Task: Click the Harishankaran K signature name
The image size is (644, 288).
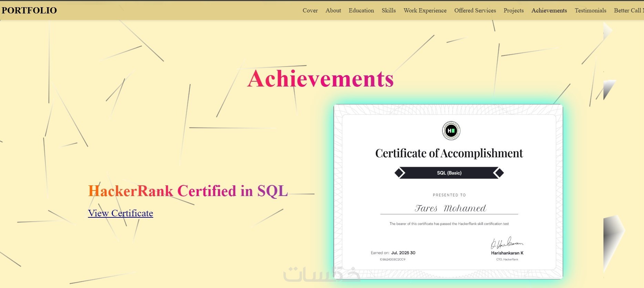Action: [507, 253]
